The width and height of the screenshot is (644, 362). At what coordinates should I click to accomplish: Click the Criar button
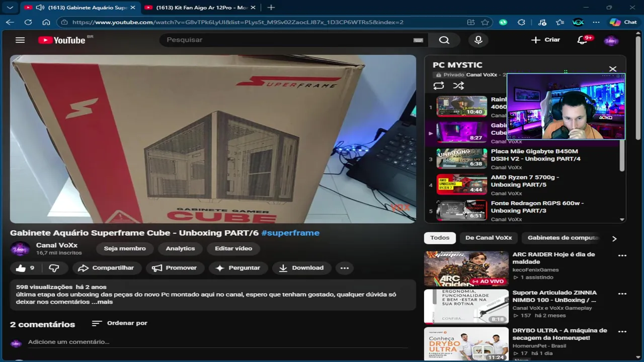point(545,40)
